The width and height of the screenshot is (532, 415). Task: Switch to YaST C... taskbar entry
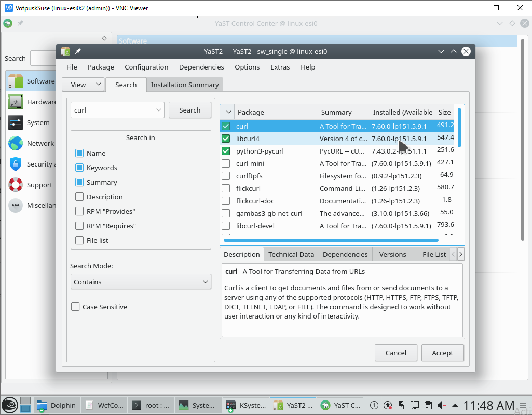[340, 405]
